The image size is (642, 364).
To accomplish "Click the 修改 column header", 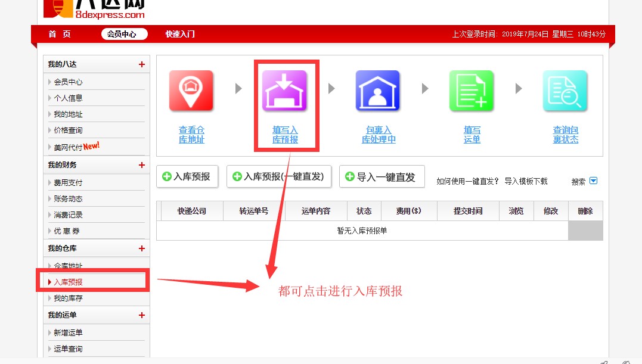I will (x=551, y=211).
